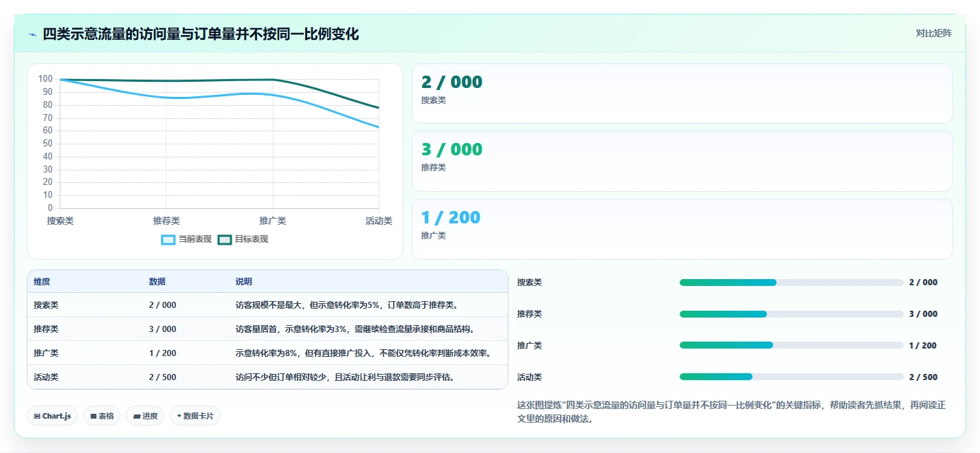
Task: Click the summary paragraph starting 这张图提炼
Action: [731, 412]
